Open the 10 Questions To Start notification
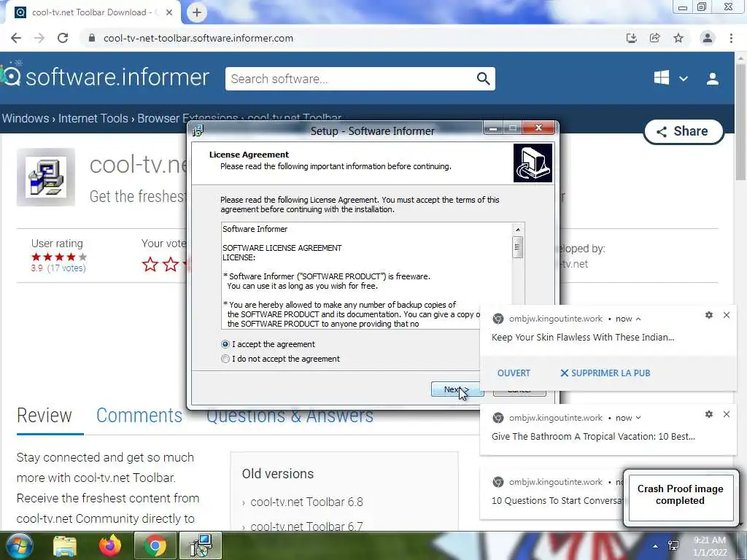The image size is (747, 560). (551, 494)
